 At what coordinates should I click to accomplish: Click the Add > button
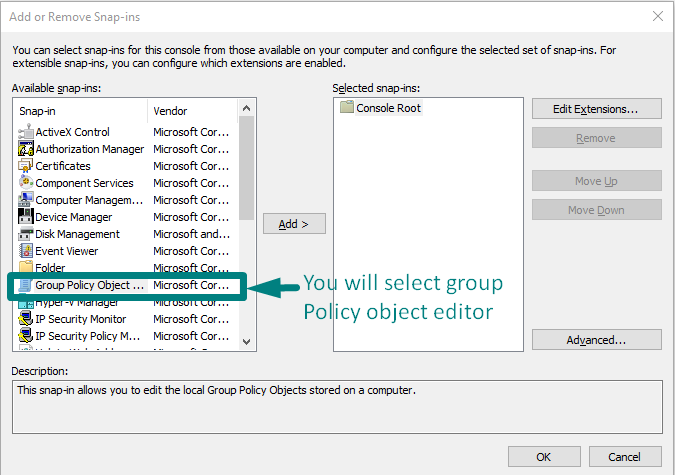click(294, 224)
